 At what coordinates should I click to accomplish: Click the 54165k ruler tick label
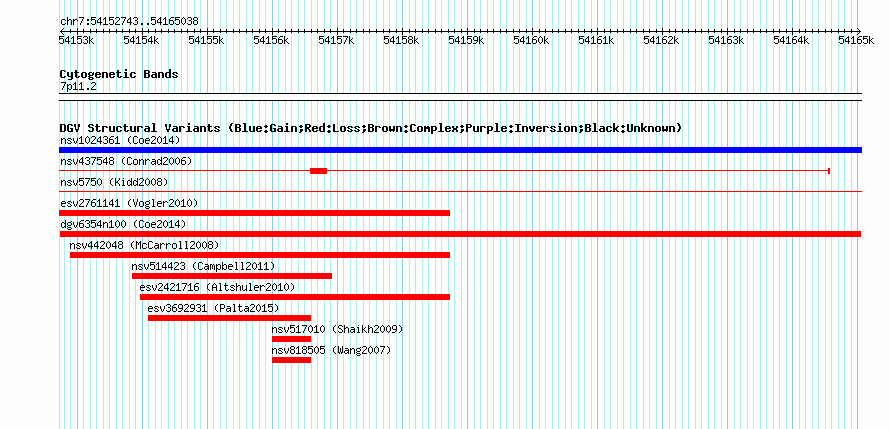(857, 40)
